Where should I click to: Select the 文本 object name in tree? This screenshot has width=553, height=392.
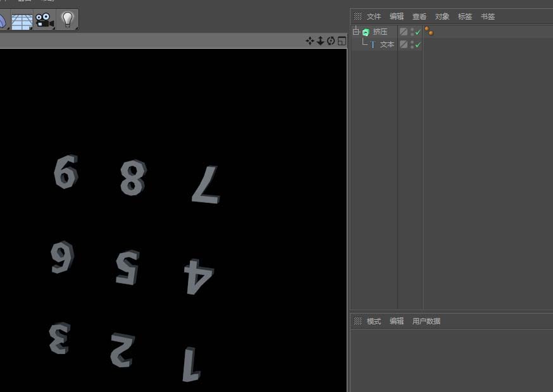pos(387,45)
